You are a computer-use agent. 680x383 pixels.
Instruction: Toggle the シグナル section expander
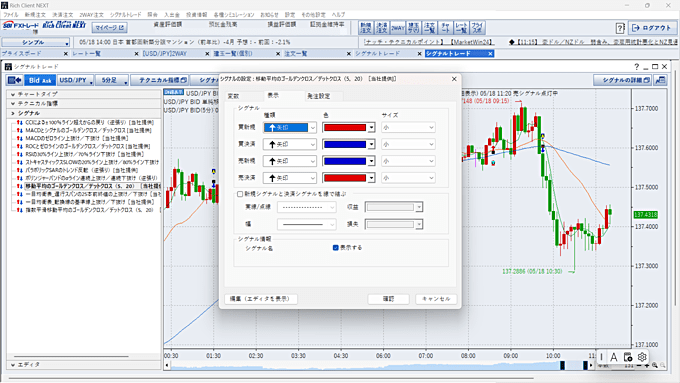click(13, 113)
